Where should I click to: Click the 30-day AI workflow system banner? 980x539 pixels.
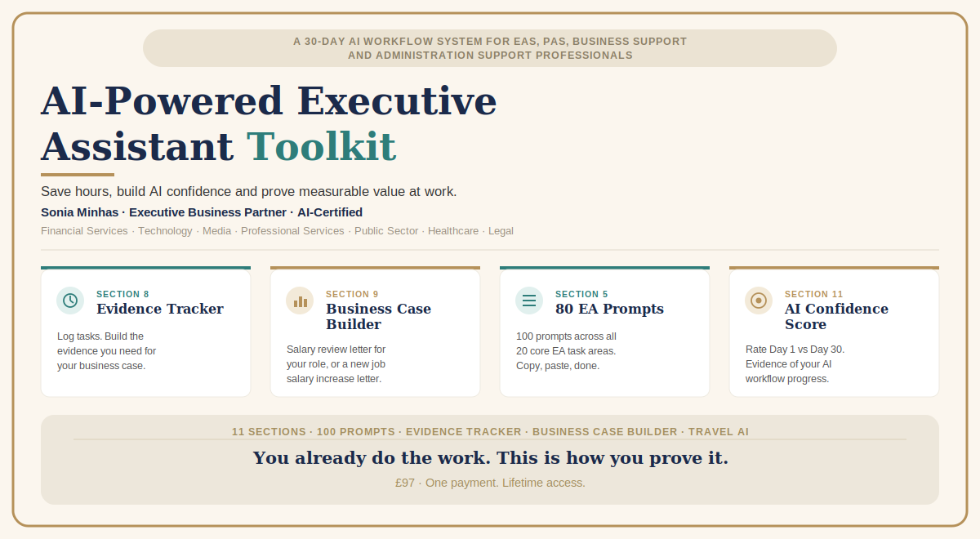tap(490, 48)
